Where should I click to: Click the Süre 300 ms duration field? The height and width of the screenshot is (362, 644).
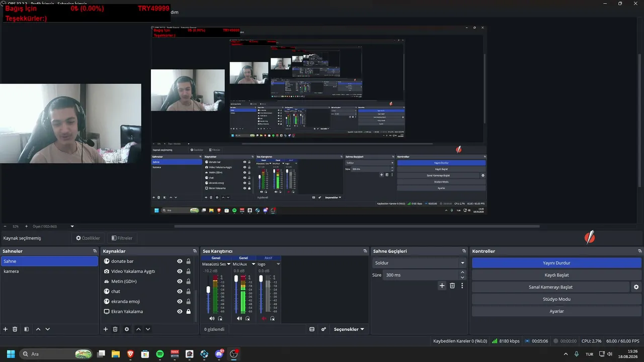click(x=422, y=275)
